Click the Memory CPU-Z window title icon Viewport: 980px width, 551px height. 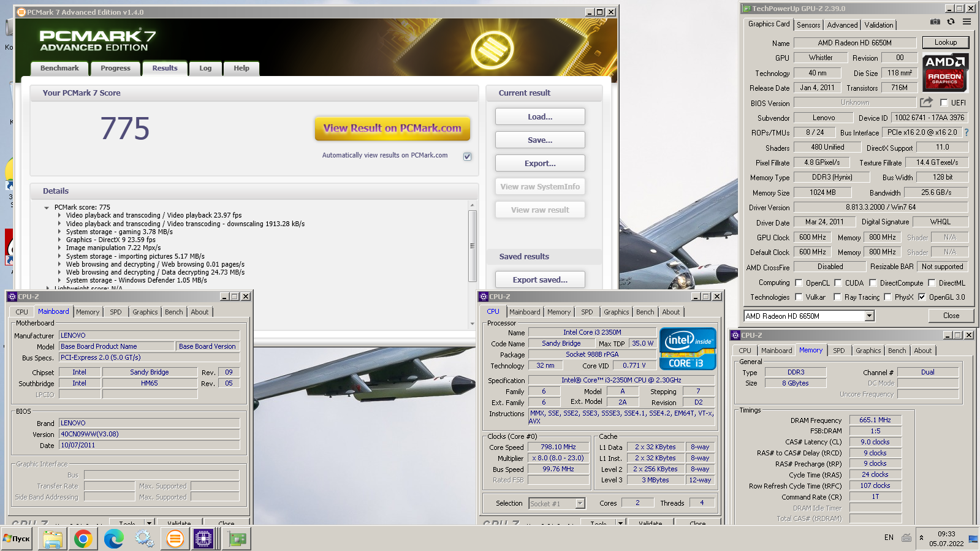[x=735, y=335]
